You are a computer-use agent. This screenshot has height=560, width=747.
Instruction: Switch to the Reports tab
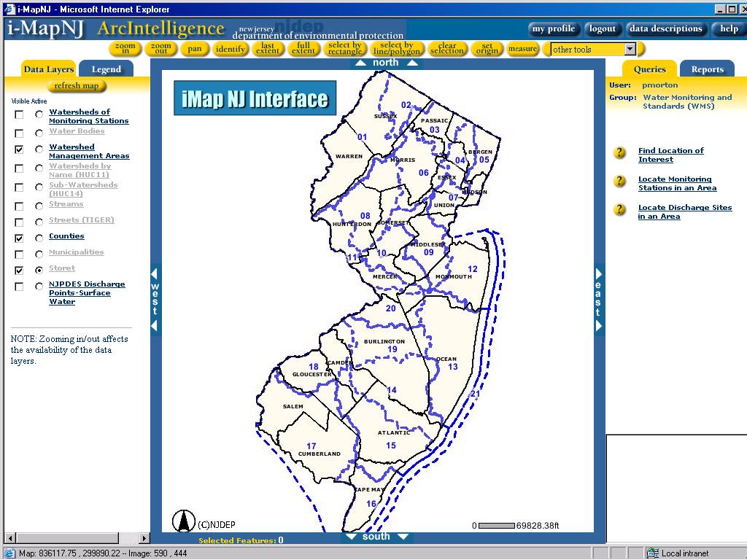pos(707,69)
